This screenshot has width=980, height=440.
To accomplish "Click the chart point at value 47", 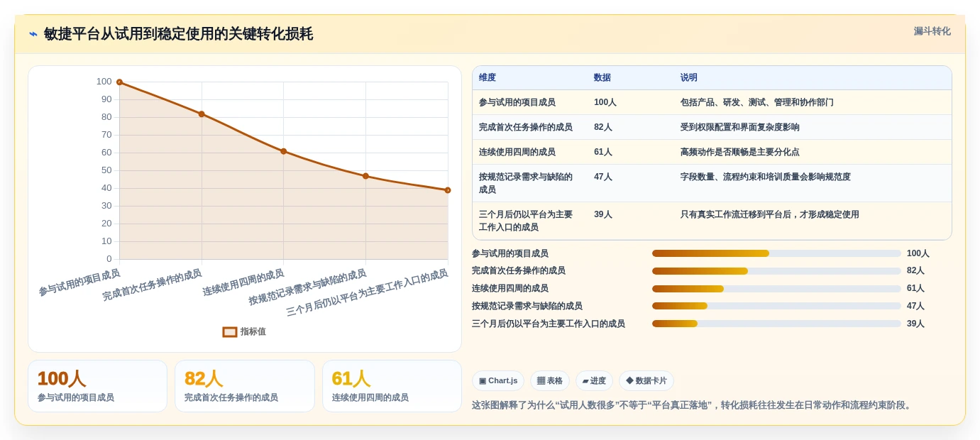I will point(365,176).
